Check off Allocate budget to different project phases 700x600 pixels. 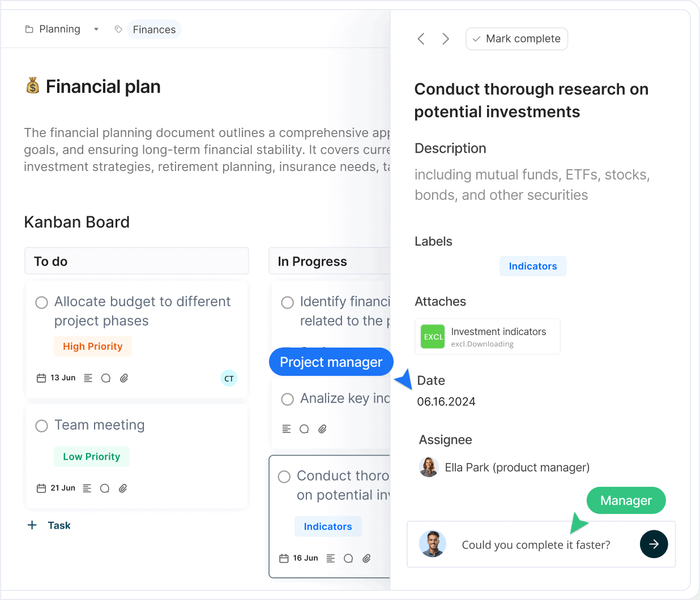tap(41, 303)
